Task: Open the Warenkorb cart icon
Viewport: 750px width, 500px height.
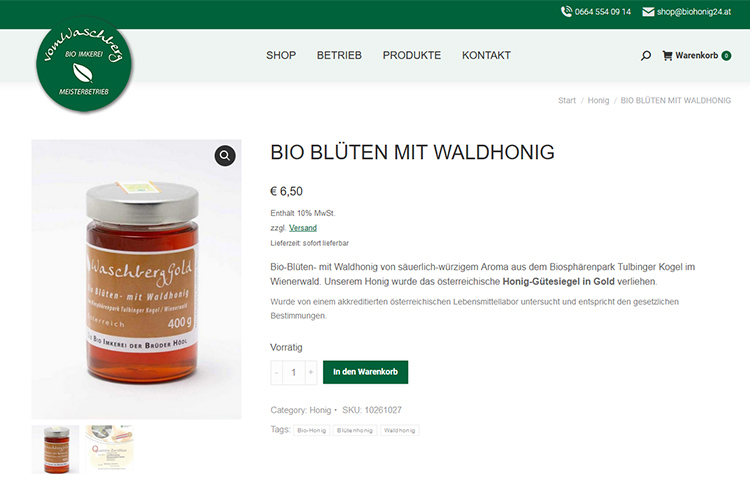Action: (667, 56)
